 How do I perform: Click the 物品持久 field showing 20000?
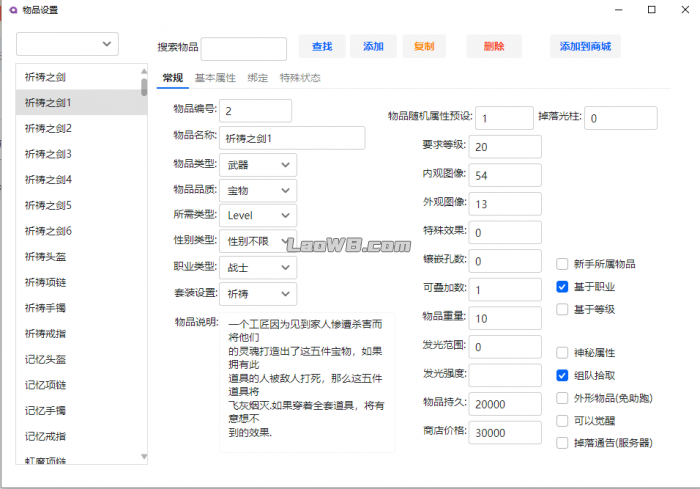click(505, 404)
